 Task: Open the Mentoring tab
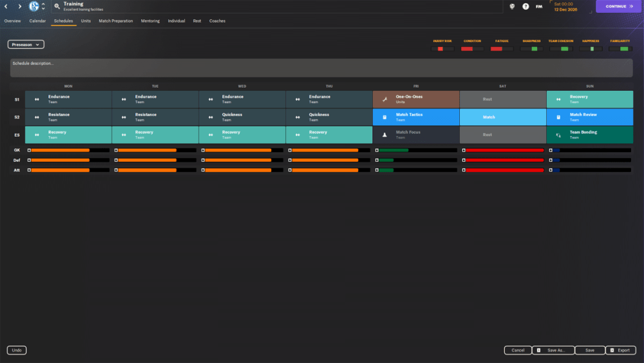pyautogui.click(x=150, y=21)
